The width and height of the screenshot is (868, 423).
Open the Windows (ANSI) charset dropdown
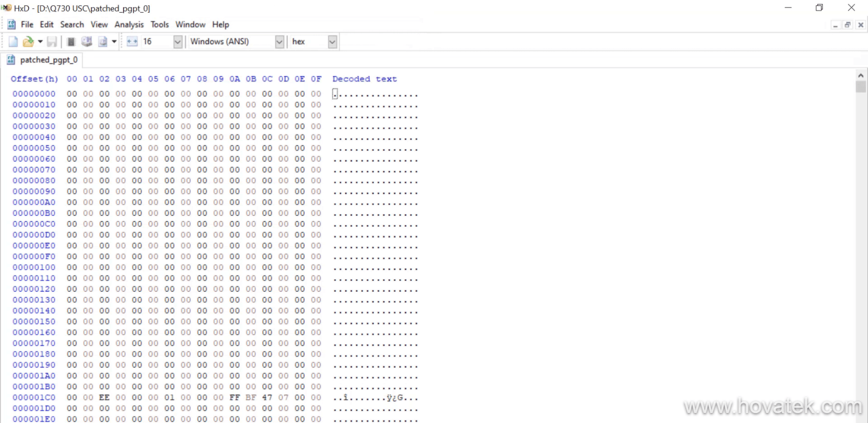pos(279,42)
